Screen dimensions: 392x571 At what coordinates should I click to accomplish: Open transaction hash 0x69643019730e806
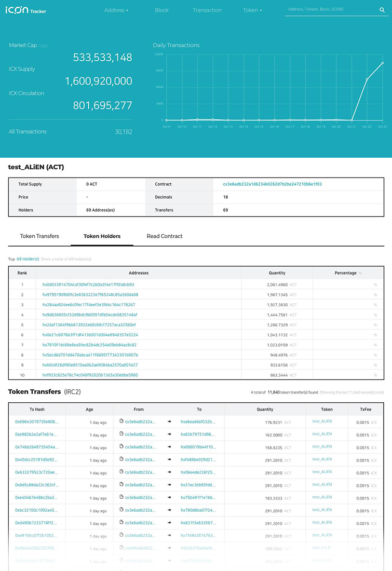click(36, 422)
